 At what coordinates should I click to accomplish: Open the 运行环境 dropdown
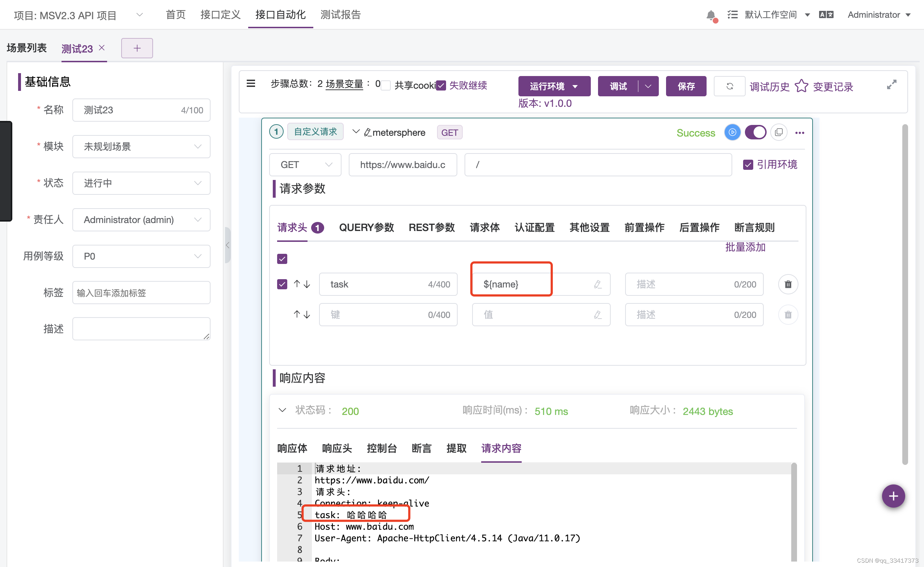coord(554,86)
